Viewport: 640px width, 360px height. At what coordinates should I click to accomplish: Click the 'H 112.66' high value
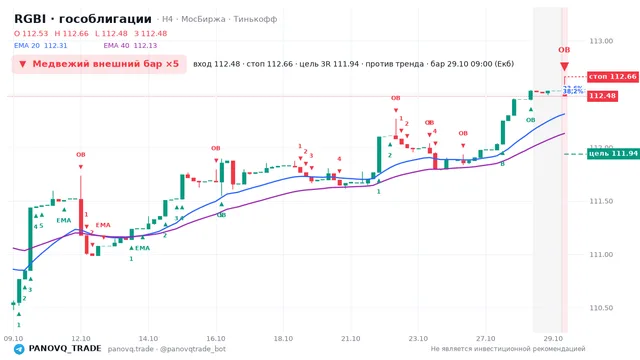click(x=71, y=33)
